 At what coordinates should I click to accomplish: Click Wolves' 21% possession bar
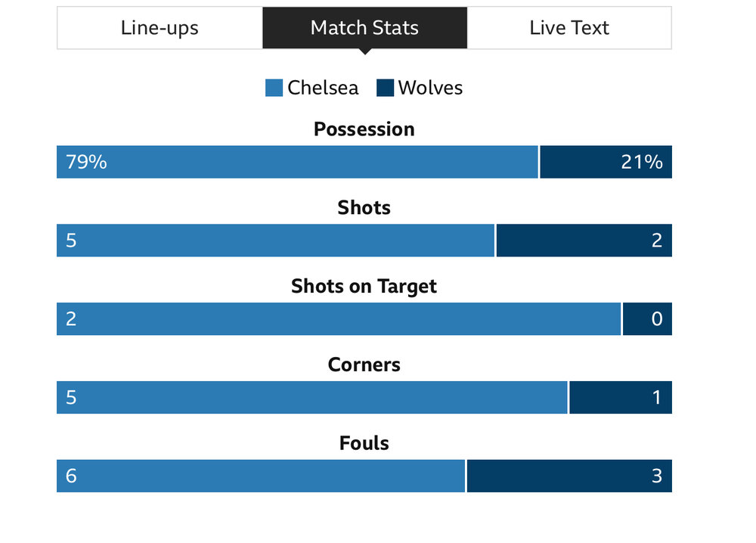tap(606, 162)
